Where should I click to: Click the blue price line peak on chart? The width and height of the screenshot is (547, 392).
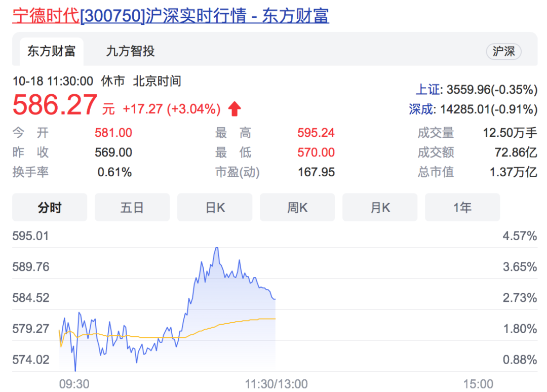pos(217,248)
